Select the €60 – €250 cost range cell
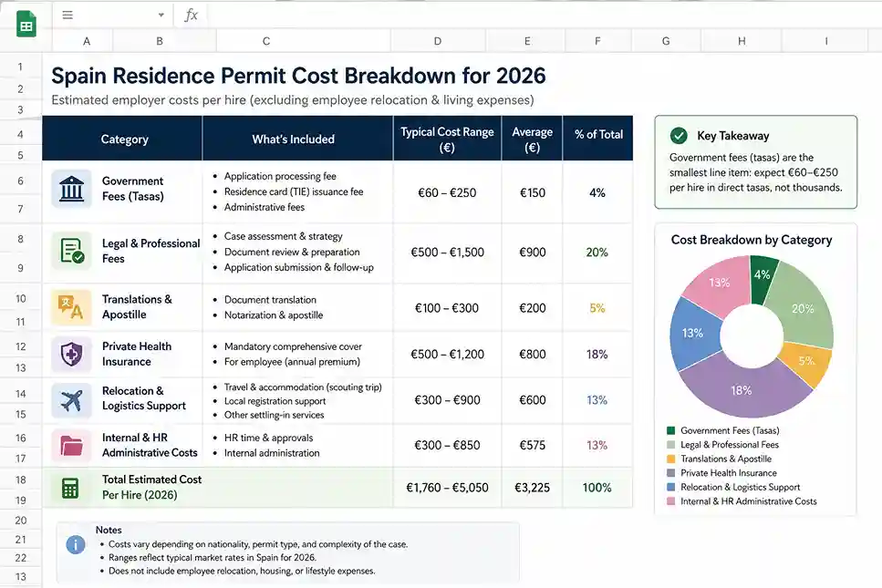882x588 pixels. [447, 192]
